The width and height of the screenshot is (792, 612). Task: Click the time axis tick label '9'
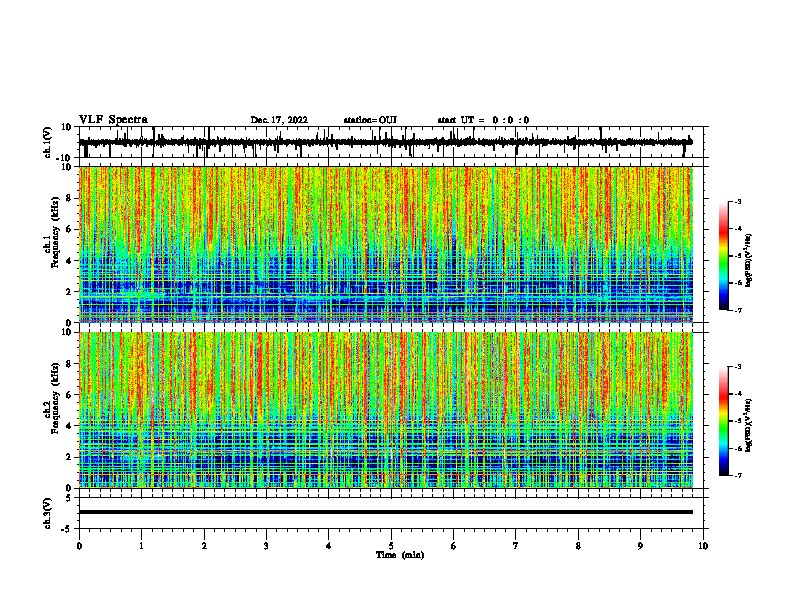[x=640, y=546]
